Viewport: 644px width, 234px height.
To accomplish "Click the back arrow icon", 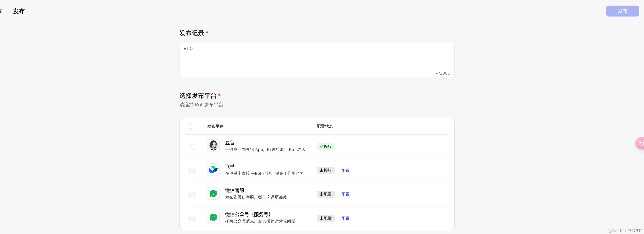I will [x=2, y=11].
